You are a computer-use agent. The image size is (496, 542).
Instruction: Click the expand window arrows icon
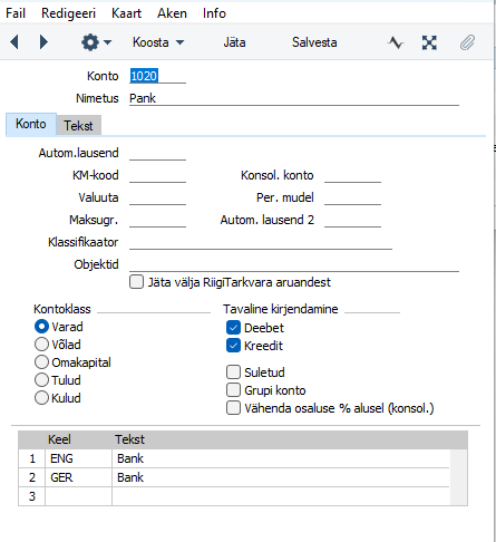point(429,43)
